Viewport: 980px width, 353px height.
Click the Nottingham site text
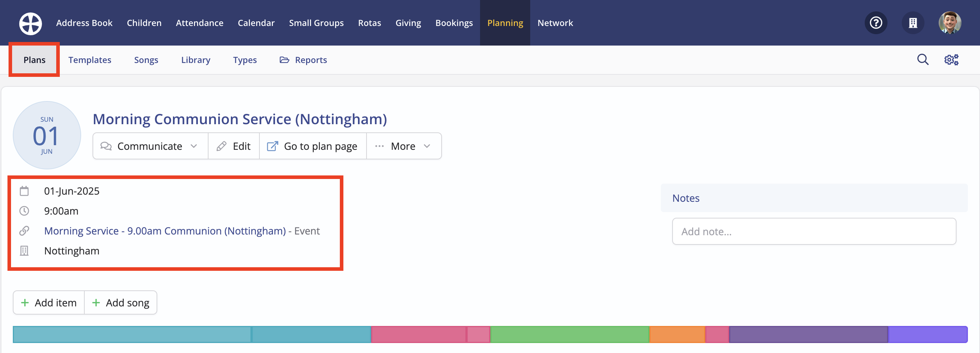pos(72,251)
